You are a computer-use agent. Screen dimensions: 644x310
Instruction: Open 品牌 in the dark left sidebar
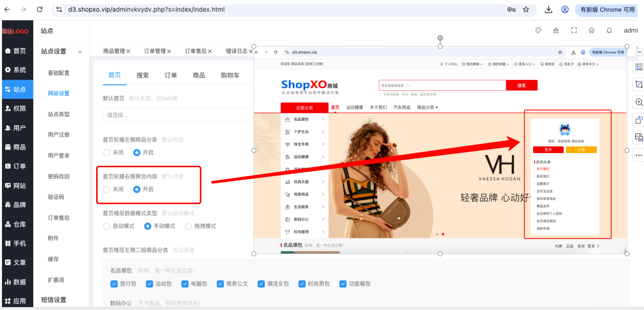pos(17,205)
